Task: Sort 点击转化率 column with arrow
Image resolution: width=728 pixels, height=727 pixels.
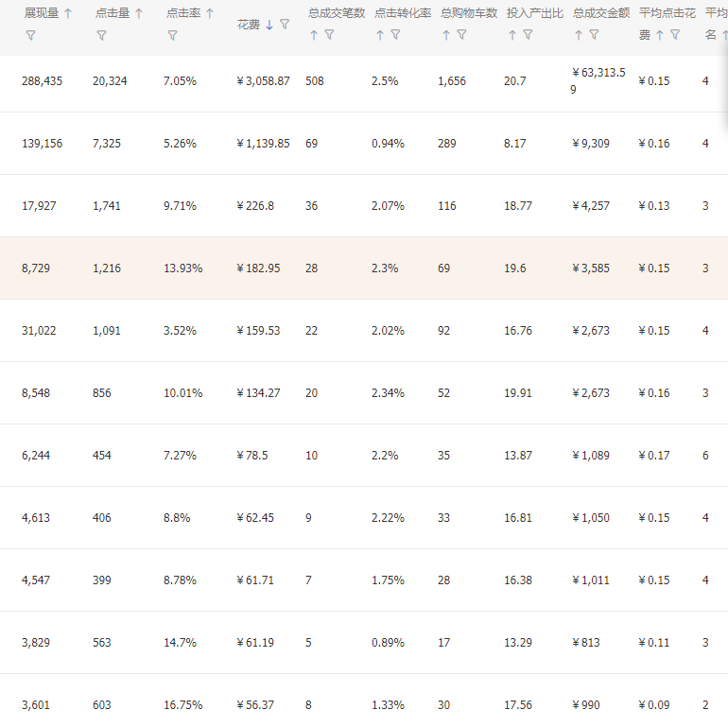Action: [x=380, y=35]
